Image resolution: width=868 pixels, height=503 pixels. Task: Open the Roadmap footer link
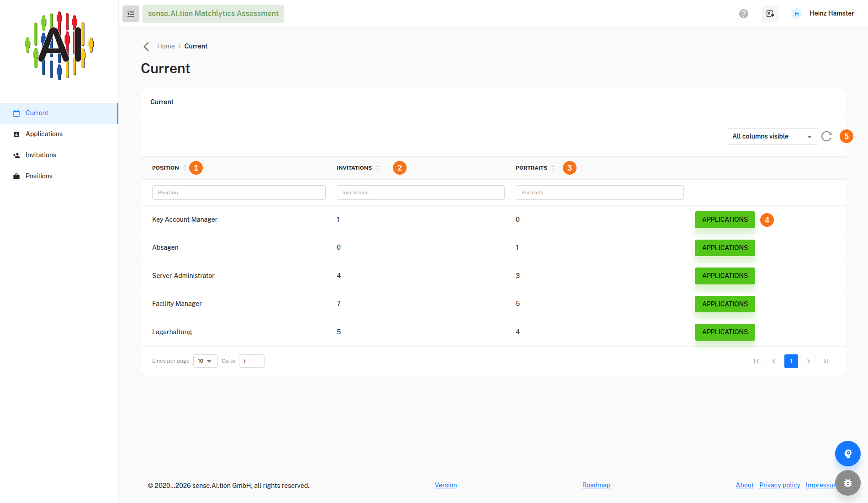596,485
